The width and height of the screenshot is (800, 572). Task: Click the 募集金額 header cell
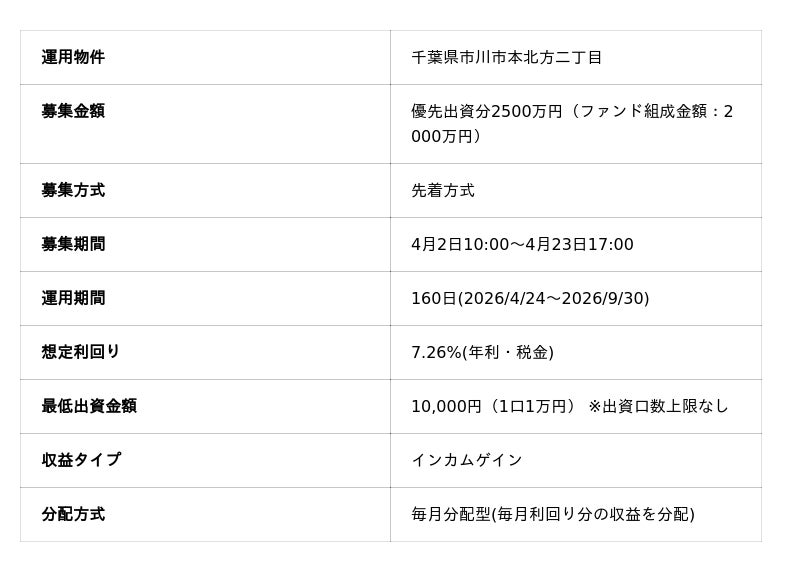(x=73, y=112)
